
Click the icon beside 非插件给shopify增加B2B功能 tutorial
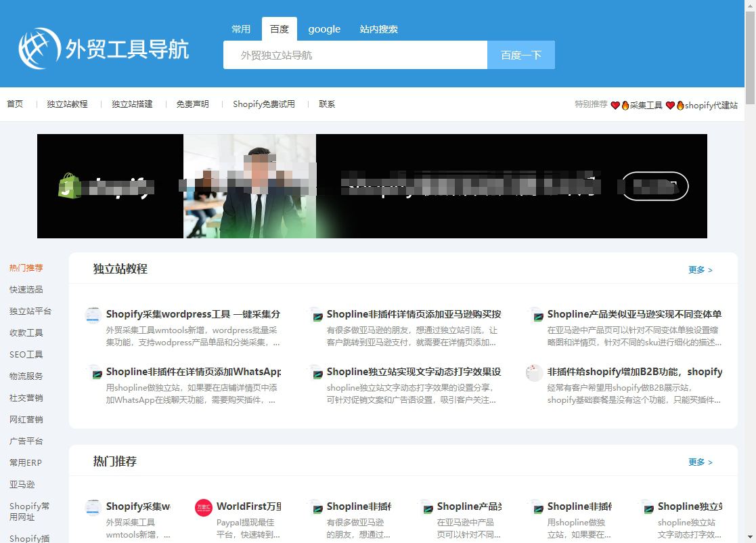534,372
